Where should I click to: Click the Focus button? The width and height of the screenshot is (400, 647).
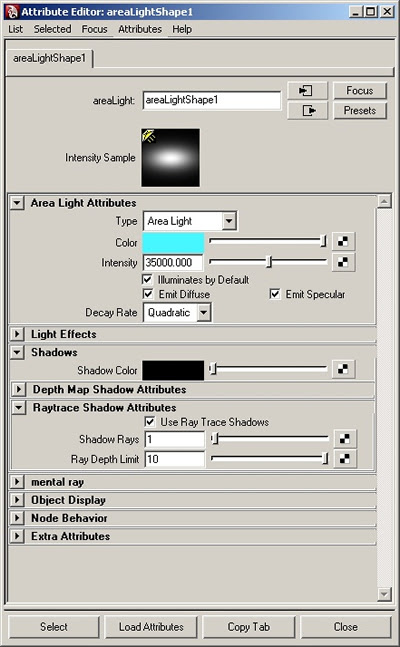[360, 90]
